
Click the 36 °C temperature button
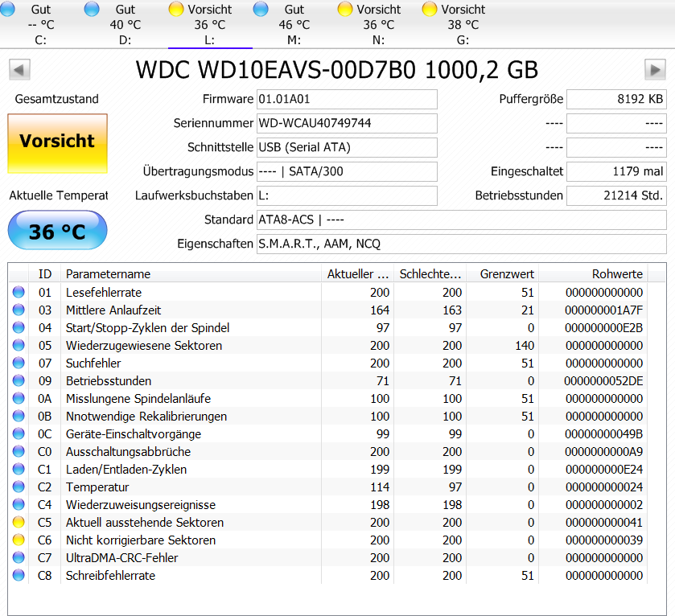pyautogui.click(x=57, y=231)
